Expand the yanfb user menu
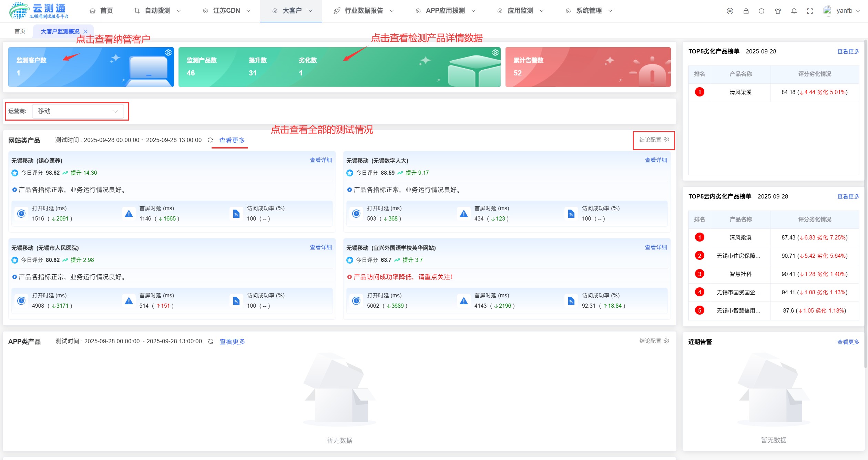 (841, 11)
